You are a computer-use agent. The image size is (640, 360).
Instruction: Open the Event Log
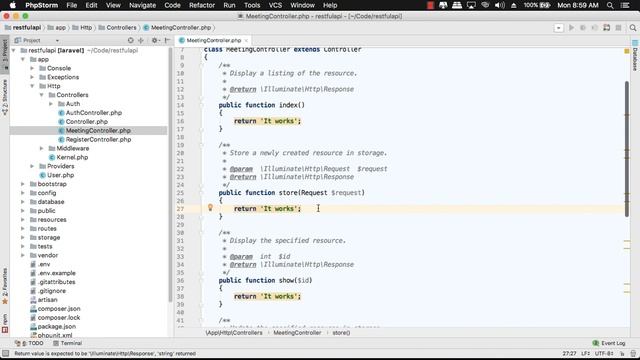pyautogui.click(x=609, y=343)
